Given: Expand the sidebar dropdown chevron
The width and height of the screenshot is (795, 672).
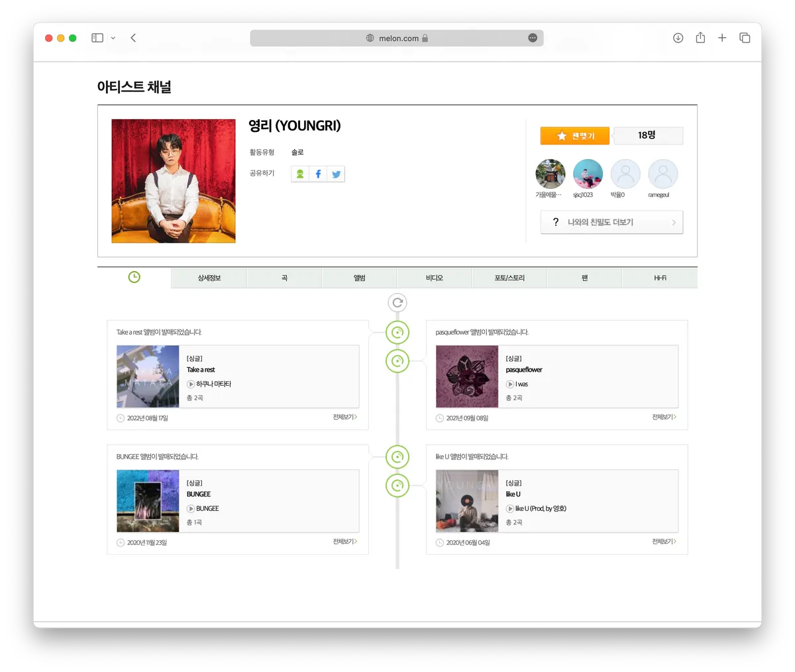Looking at the screenshot, I should (113, 38).
